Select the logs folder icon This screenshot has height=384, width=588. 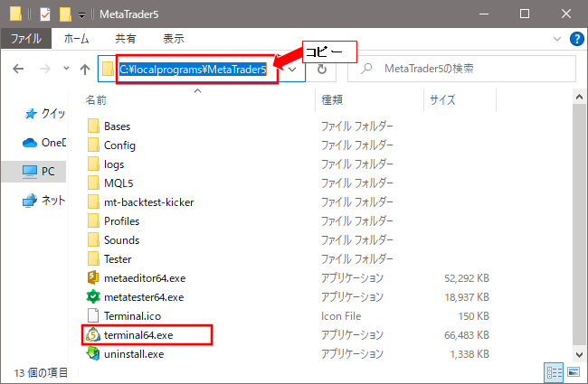(x=93, y=164)
